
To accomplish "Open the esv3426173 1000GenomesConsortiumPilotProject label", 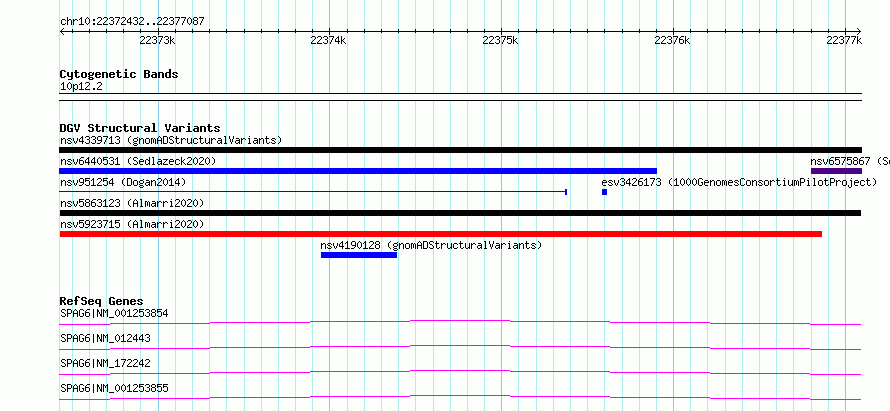I will pos(739,182).
